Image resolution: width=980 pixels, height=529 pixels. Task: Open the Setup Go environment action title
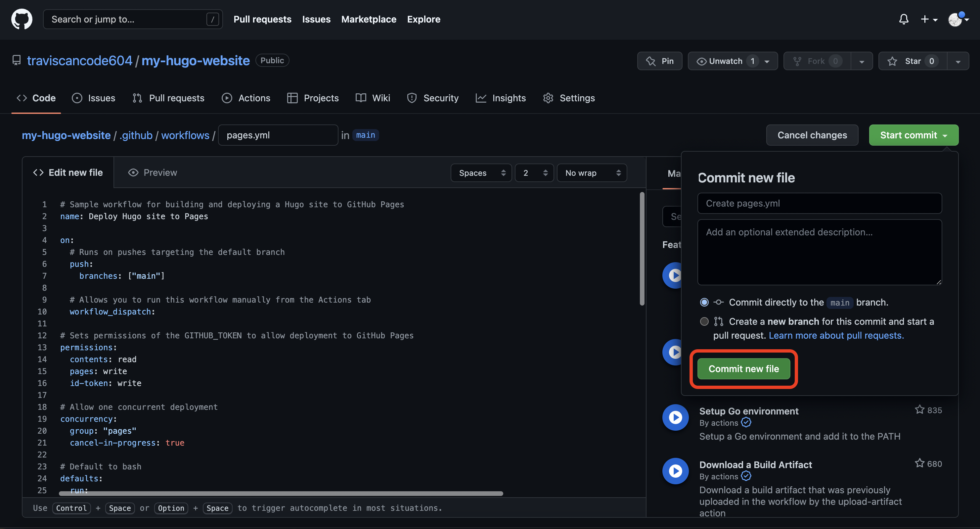[749, 411]
